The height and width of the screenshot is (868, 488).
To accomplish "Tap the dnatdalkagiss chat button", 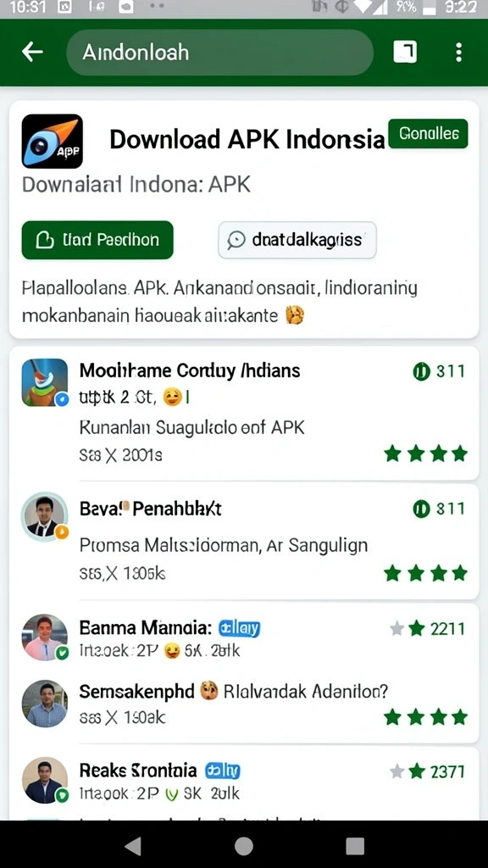I will tap(297, 240).
